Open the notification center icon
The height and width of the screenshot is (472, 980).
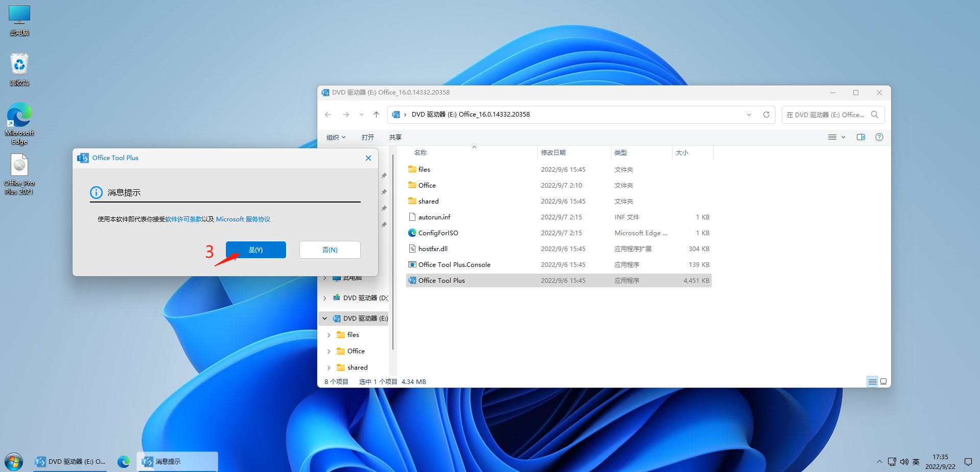968,462
